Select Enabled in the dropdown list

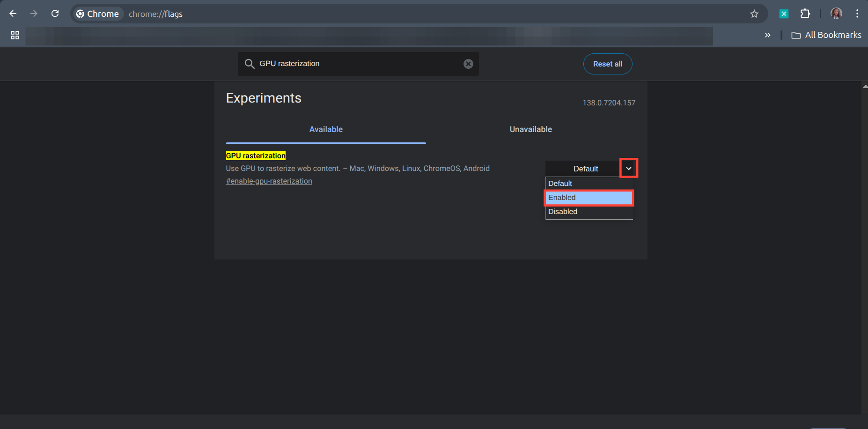[588, 198]
